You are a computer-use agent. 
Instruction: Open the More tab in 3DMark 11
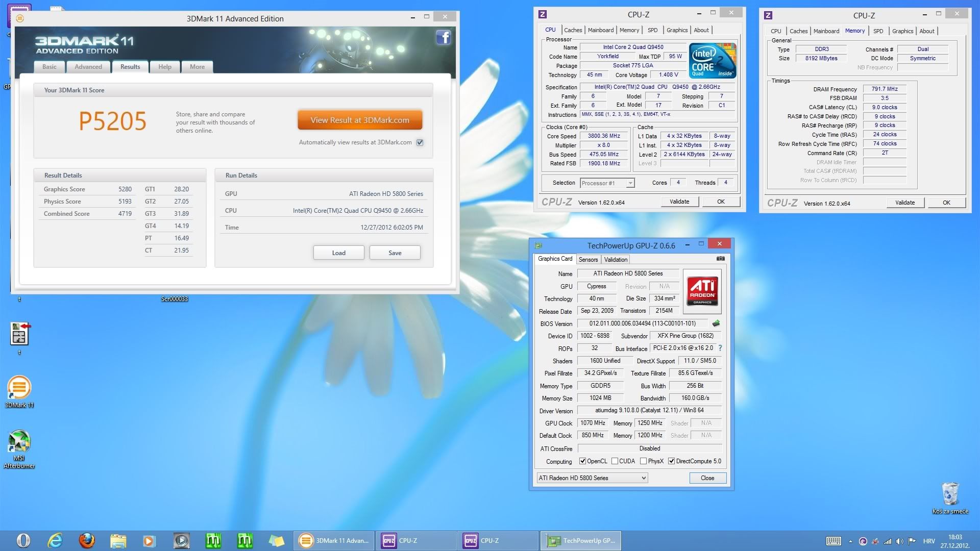pos(197,67)
